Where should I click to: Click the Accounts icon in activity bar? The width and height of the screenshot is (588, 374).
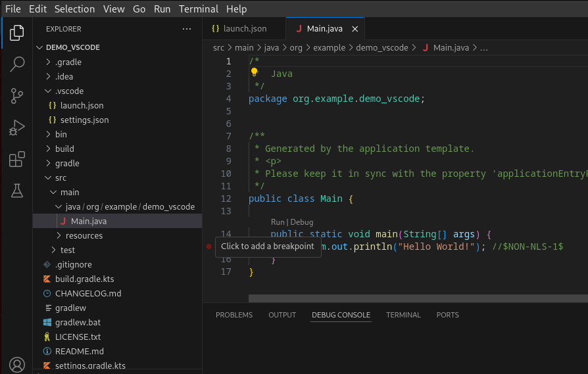tap(17, 364)
